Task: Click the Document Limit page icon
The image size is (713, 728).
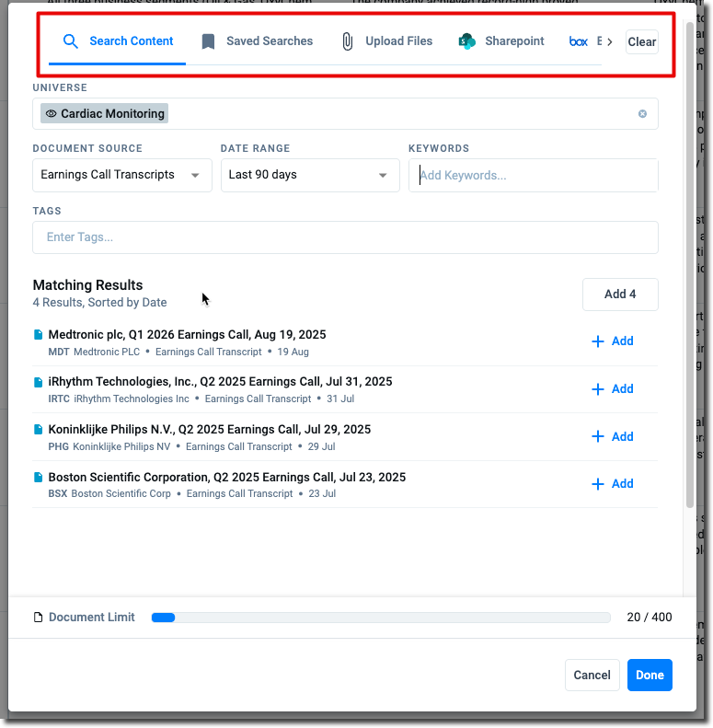Action: click(x=38, y=618)
